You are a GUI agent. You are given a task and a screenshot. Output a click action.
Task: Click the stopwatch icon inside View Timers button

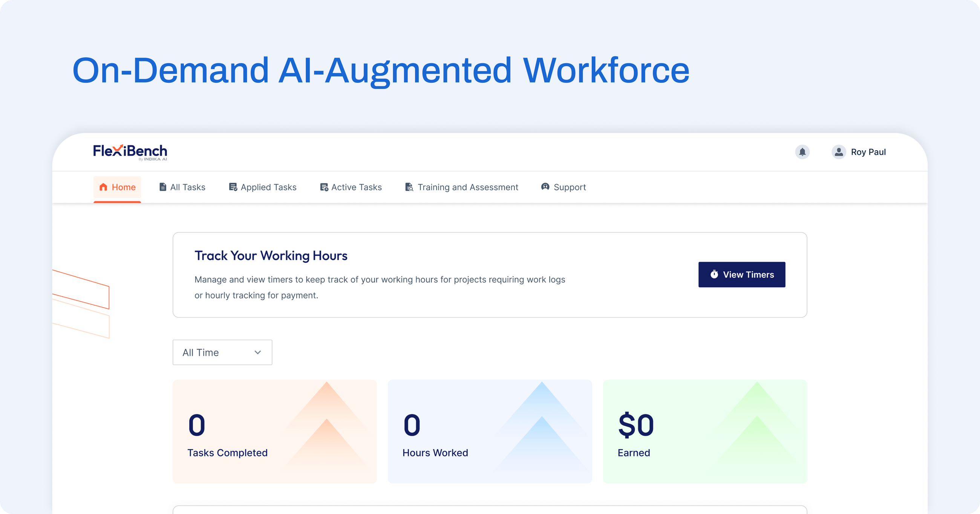[x=714, y=274]
